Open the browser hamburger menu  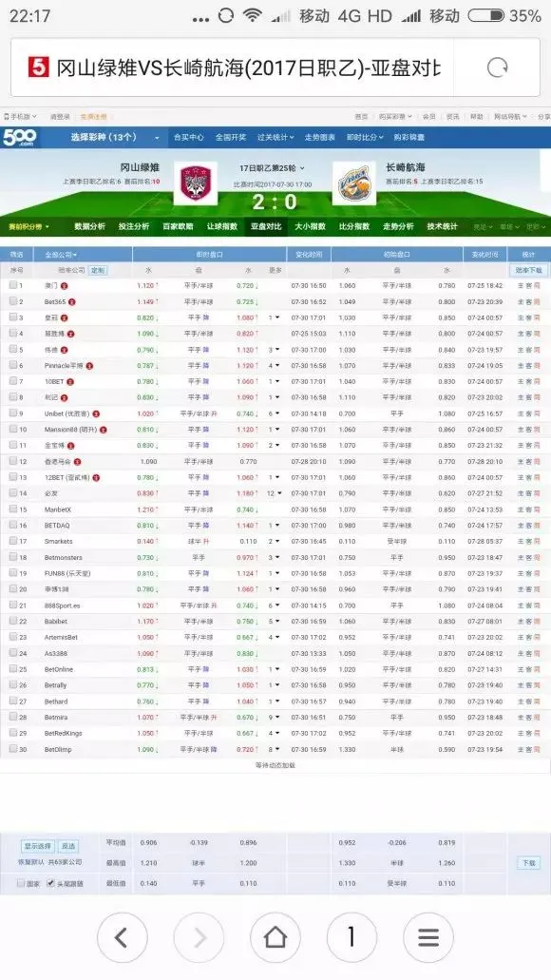[x=427, y=937]
